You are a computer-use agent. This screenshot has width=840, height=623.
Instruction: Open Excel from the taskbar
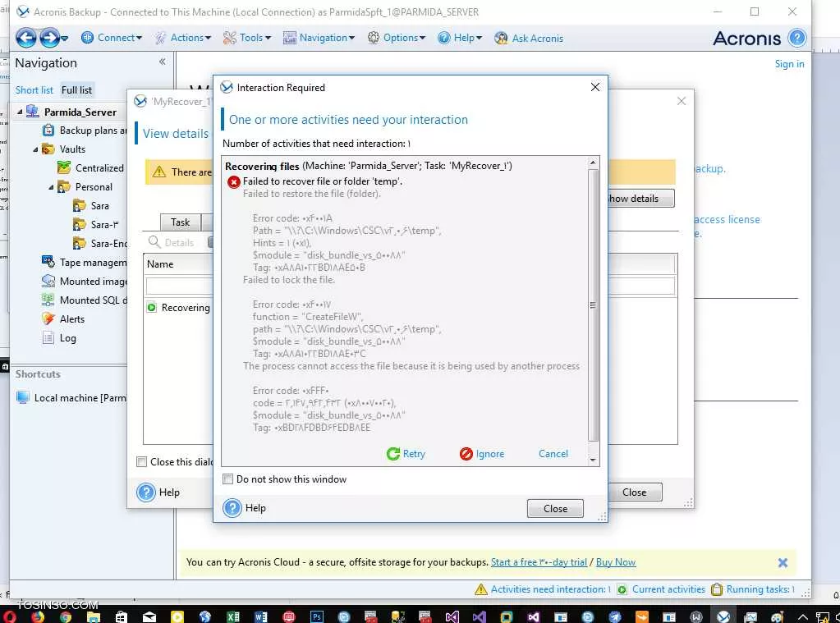tap(233, 616)
